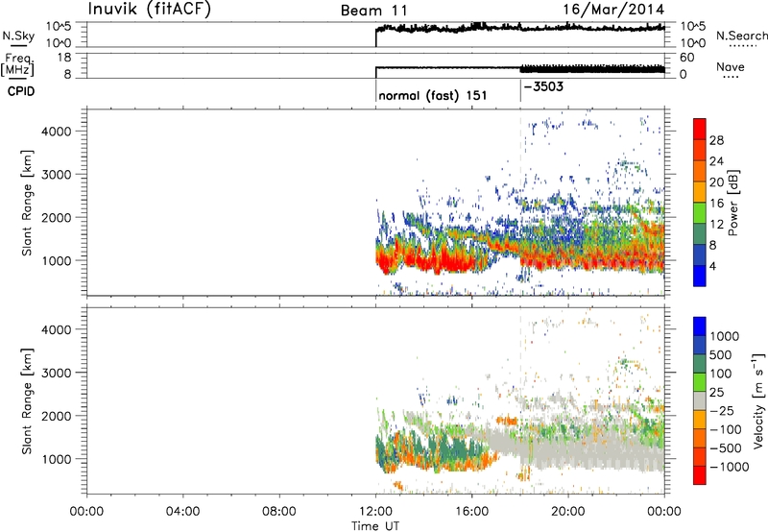Click the '28' label on the Power scale
Viewport: 768px width, 532px height.
pos(716,140)
